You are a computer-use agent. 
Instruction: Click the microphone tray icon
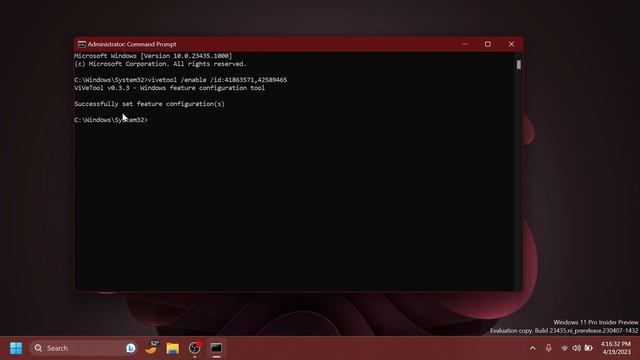pyautogui.click(x=548, y=348)
